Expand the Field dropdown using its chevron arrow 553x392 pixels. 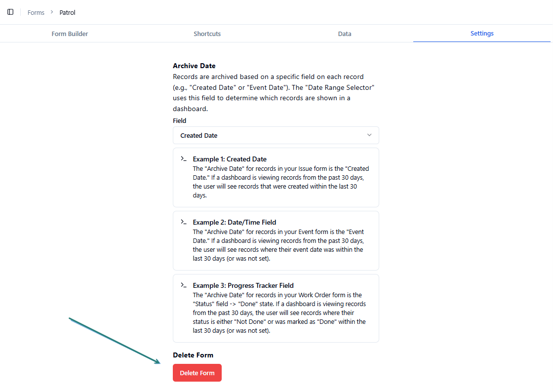(x=369, y=135)
